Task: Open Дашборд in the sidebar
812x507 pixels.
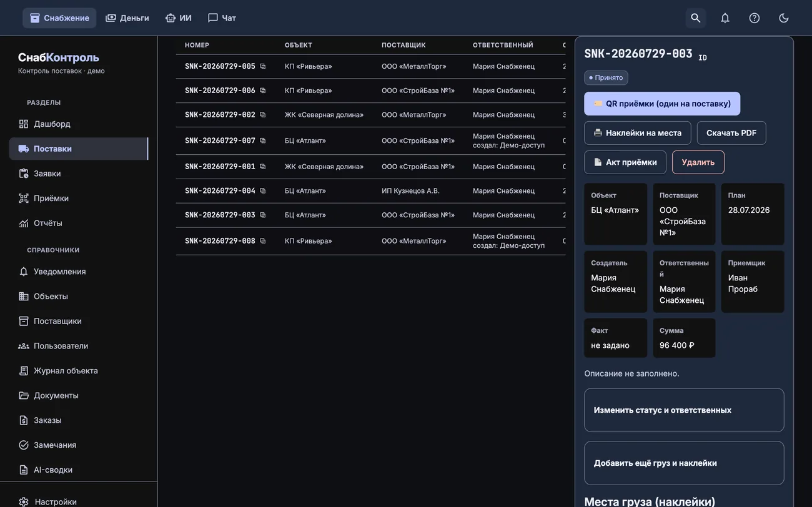Action: pyautogui.click(x=78, y=124)
